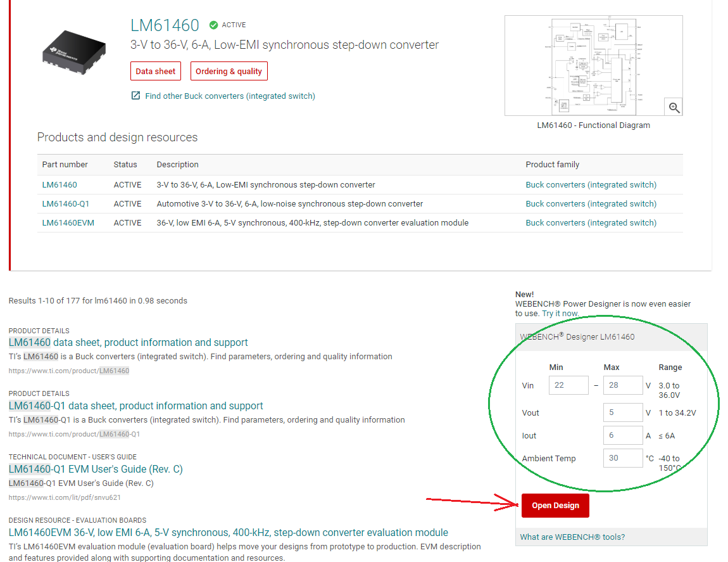The image size is (728, 562).
Task: Click 3.0 to 36.0V range text
Action: 669,390
